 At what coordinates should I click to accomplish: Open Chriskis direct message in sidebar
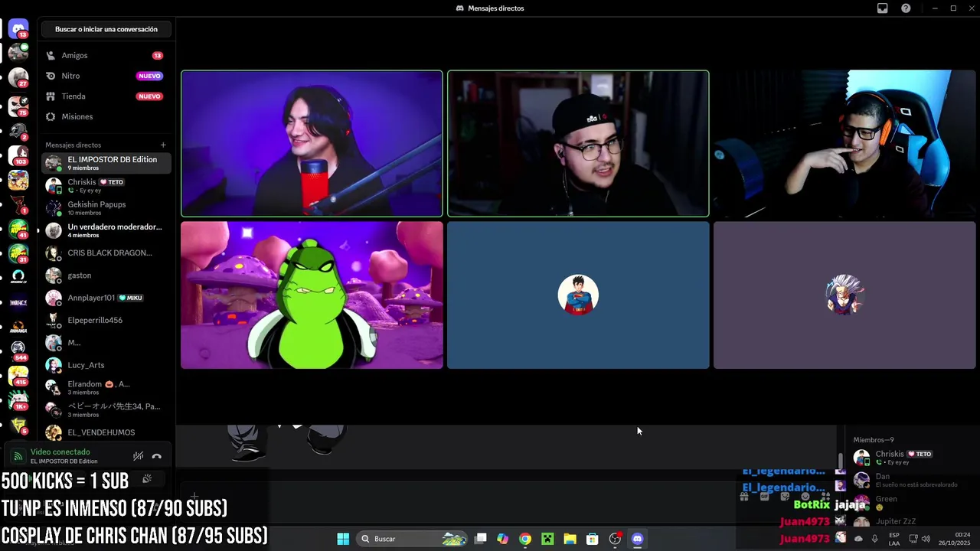(106, 185)
